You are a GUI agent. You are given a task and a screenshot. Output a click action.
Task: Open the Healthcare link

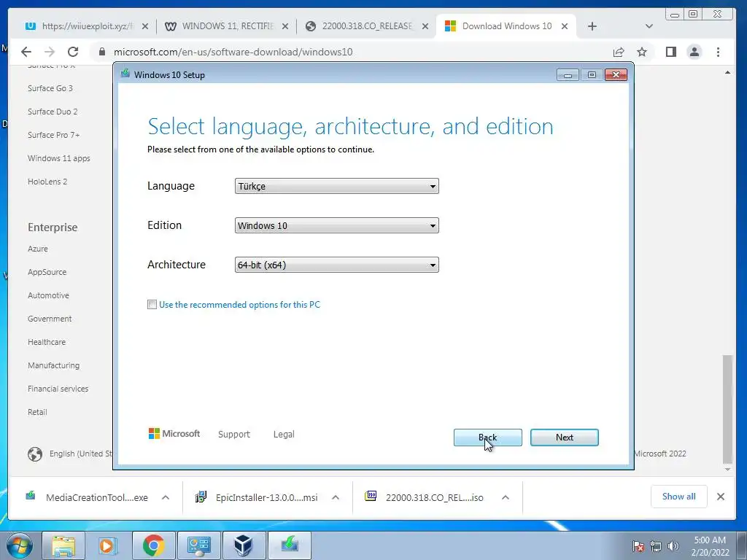[x=47, y=343]
